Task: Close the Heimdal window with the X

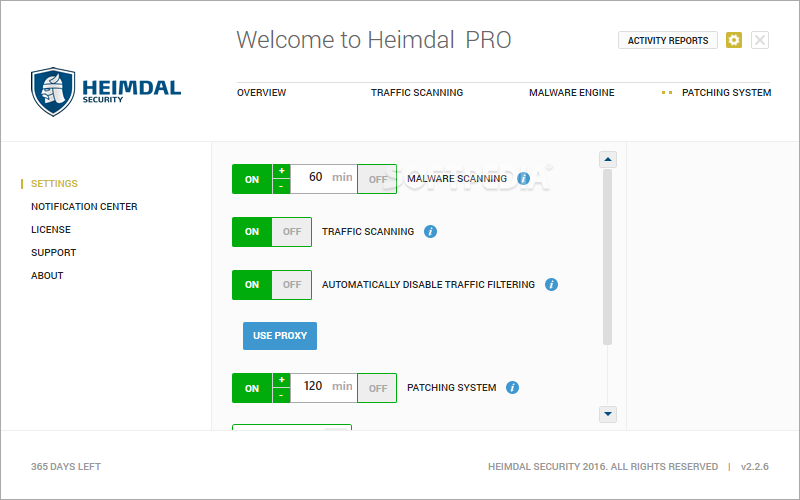Action: pos(760,40)
